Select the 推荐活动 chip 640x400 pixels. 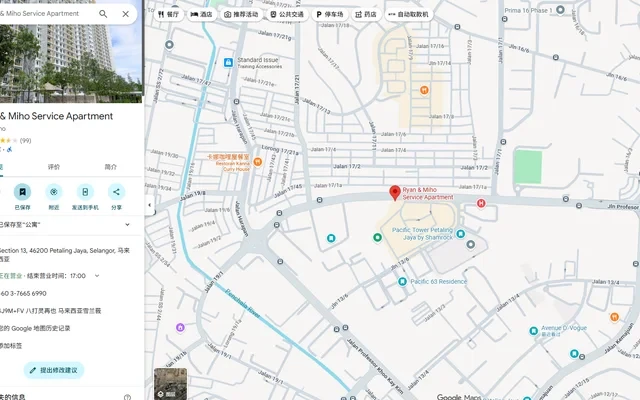click(241, 14)
